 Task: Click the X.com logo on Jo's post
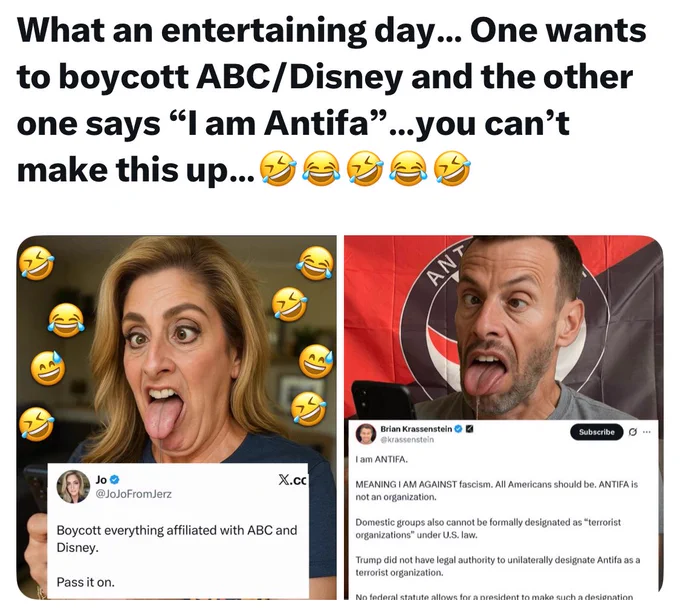[292, 480]
